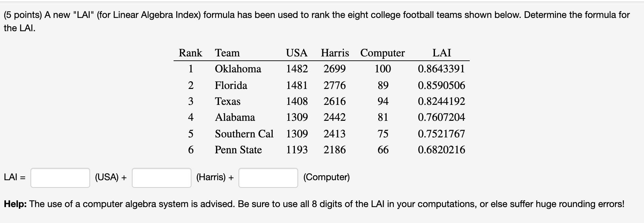Click the Computer coefficient input box
This screenshot has height=223, width=644.
[x=268, y=178]
